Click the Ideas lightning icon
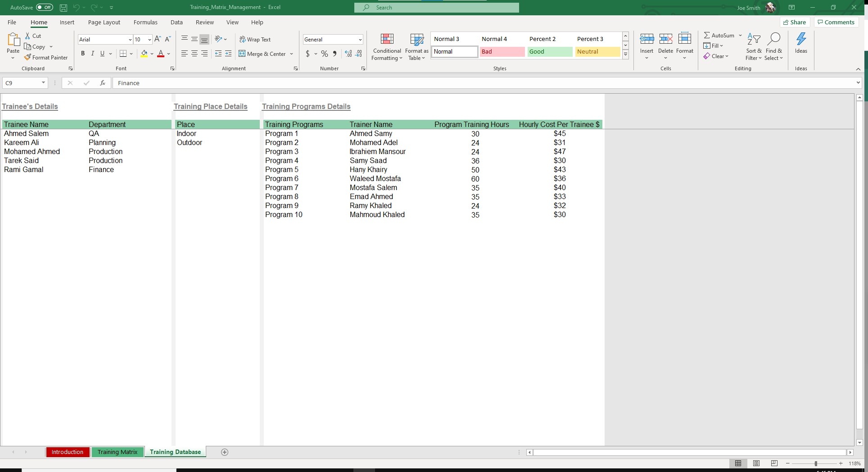868x472 pixels. (801, 40)
